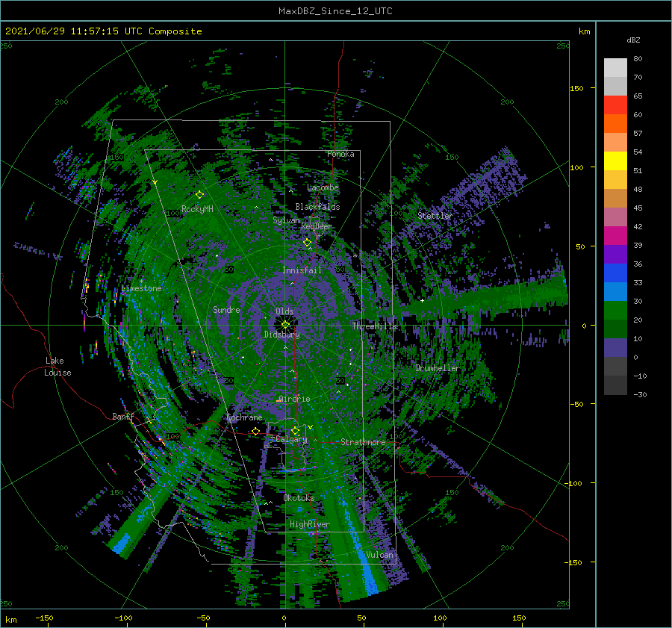Viewport: 672px width, 628px height.
Task: Click the -30 value on the dBZ scale
Action: point(640,394)
